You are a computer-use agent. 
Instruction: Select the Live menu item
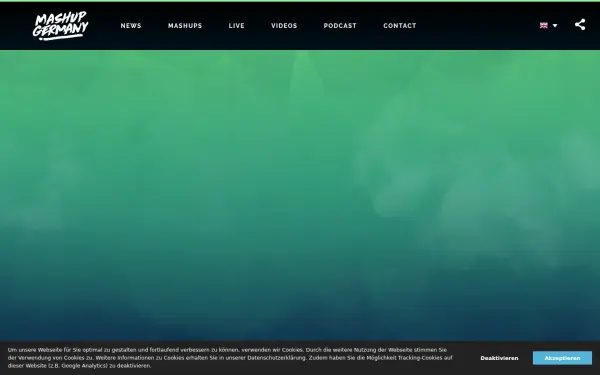pyautogui.click(x=236, y=26)
